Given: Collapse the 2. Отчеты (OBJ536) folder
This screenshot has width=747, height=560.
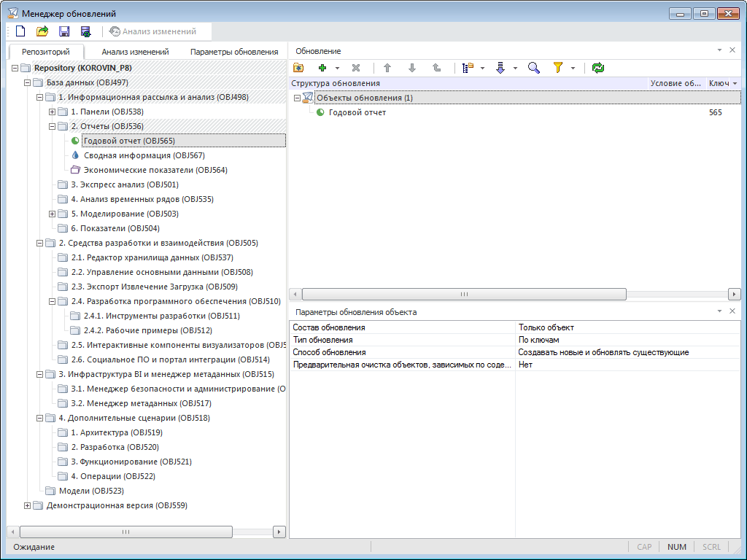Looking at the screenshot, I should tap(52, 126).
